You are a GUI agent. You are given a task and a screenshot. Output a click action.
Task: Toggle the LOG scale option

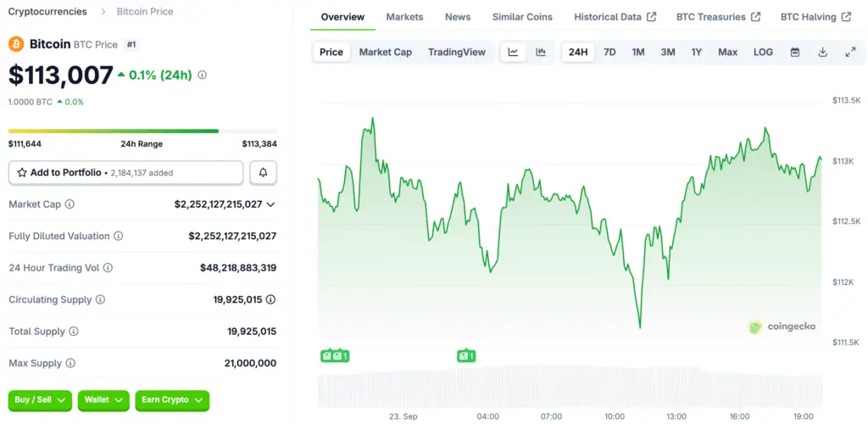tap(763, 52)
